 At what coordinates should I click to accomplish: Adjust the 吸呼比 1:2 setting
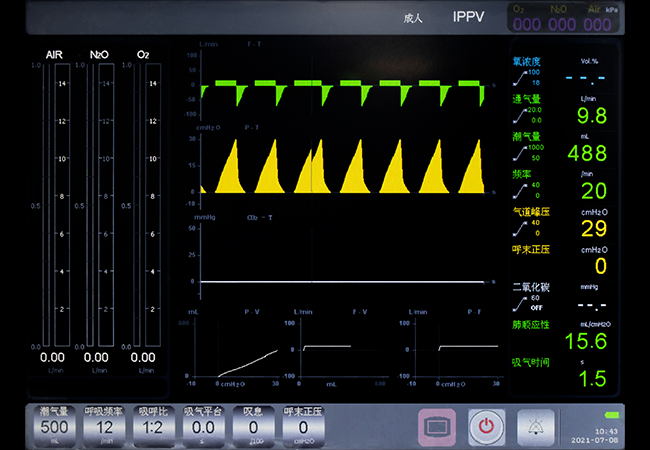pyautogui.click(x=153, y=425)
